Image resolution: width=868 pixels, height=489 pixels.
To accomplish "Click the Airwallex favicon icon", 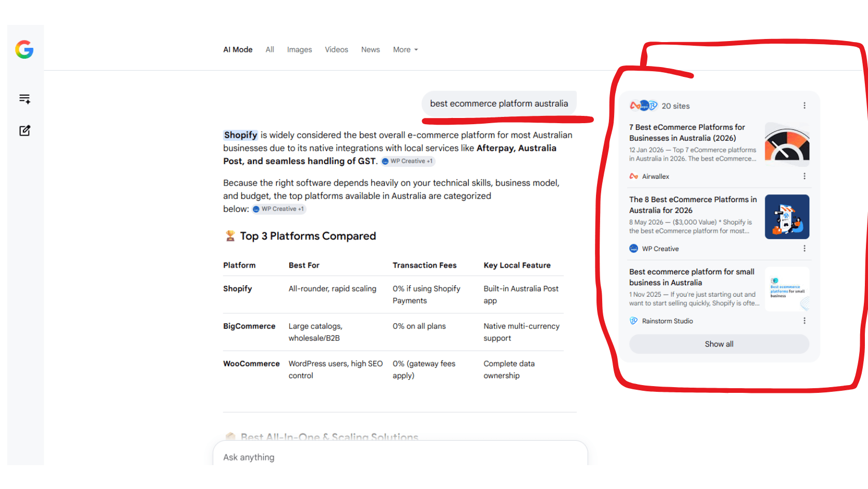I will [x=633, y=176].
